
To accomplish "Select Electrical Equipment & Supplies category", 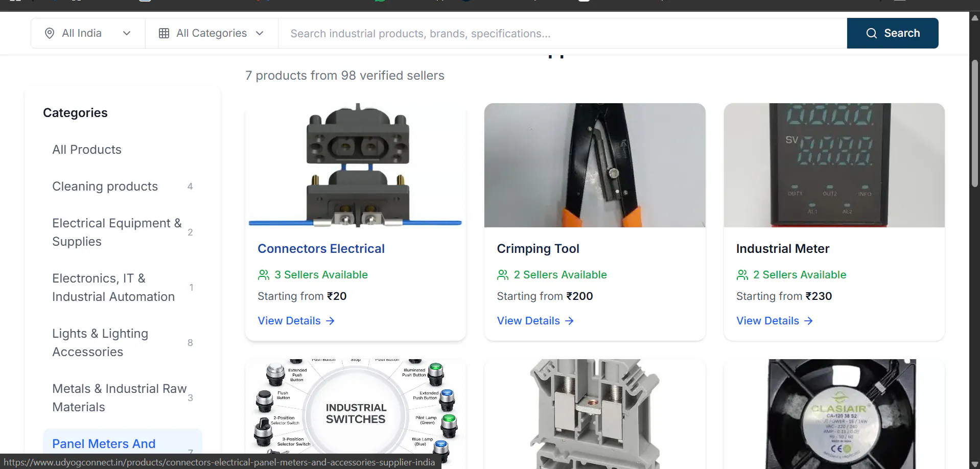I will click(x=123, y=232).
